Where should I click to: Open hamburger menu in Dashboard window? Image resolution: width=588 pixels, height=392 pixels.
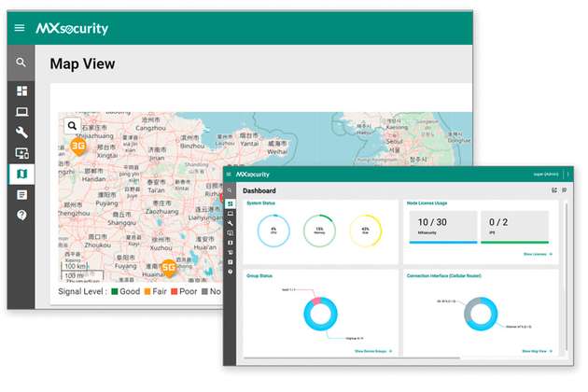coord(229,174)
